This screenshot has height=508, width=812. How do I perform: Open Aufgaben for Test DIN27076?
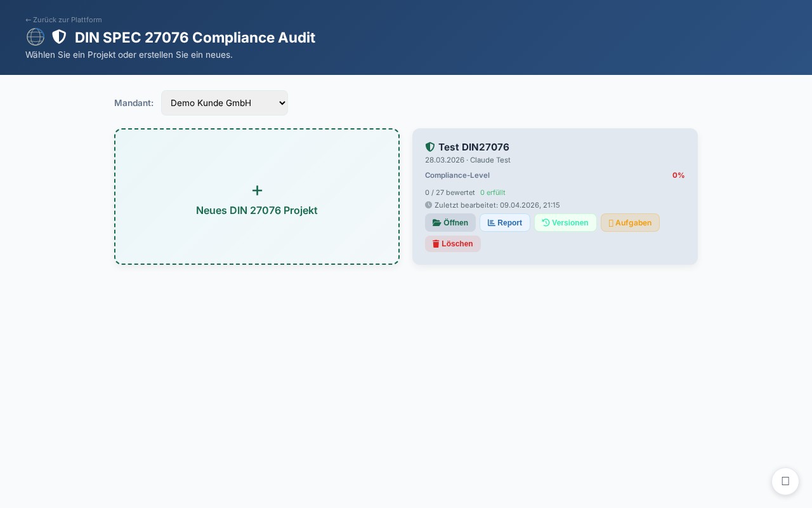[x=630, y=223]
